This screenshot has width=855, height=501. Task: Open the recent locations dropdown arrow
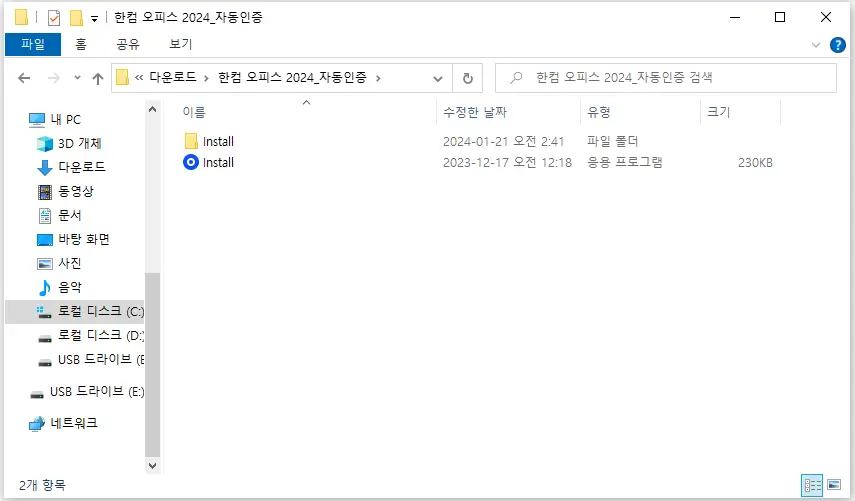point(77,78)
